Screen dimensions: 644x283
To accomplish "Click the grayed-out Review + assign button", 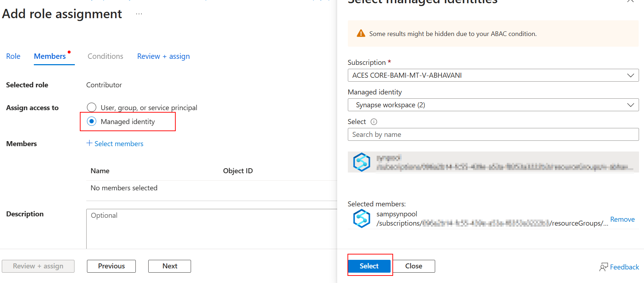I will (x=38, y=266).
